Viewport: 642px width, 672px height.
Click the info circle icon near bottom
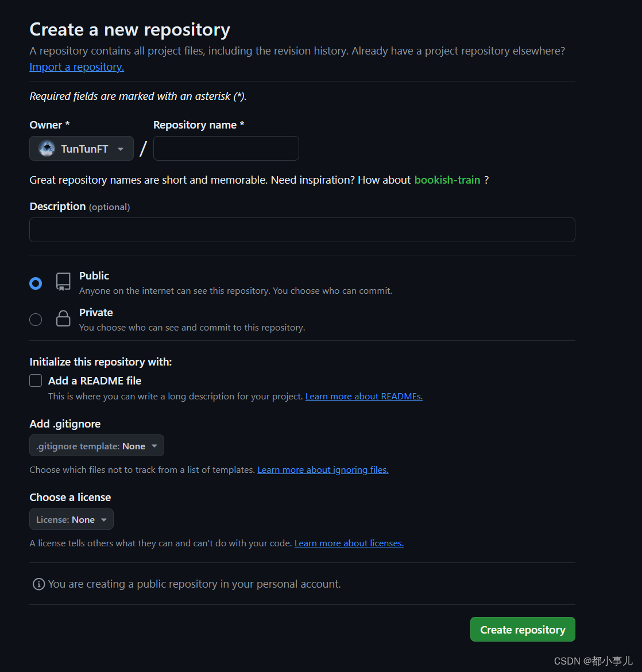[39, 584]
